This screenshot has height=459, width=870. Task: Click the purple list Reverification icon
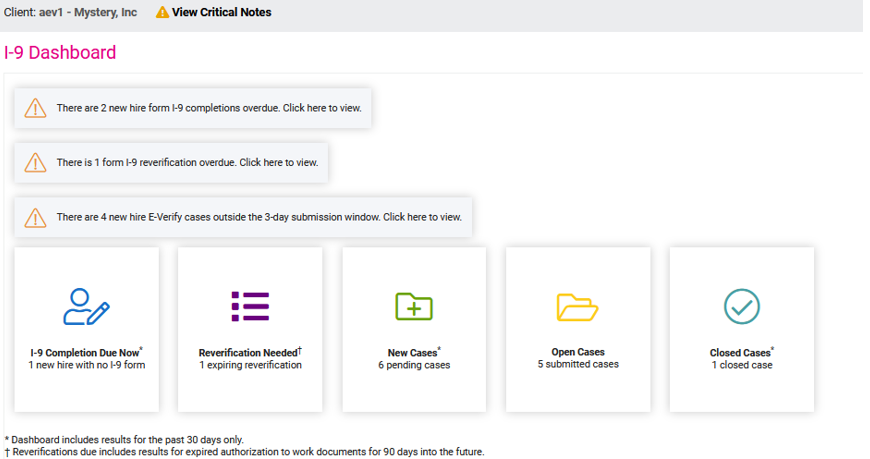(250, 306)
